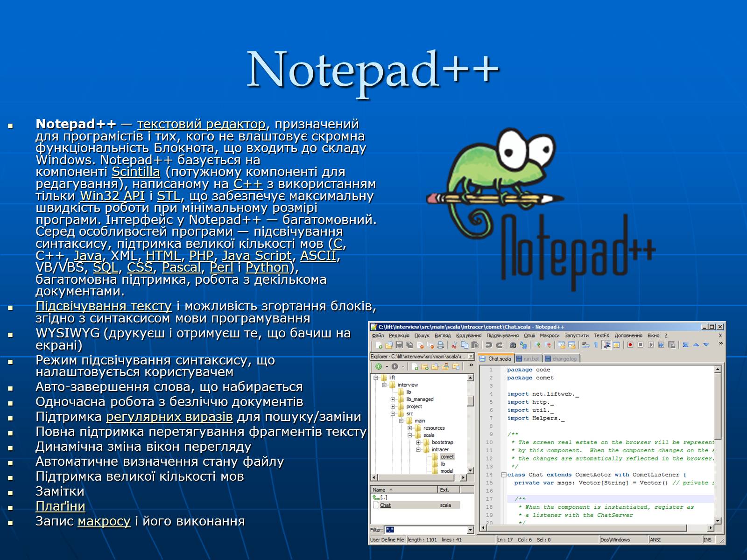Click the blue up-arrow toolbar icon
747x560 pixels.
tap(696, 345)
